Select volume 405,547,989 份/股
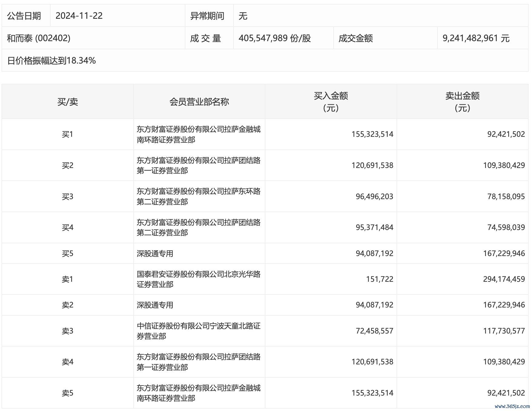Screen dimensions: 532x411 click(x=275, y=38)
